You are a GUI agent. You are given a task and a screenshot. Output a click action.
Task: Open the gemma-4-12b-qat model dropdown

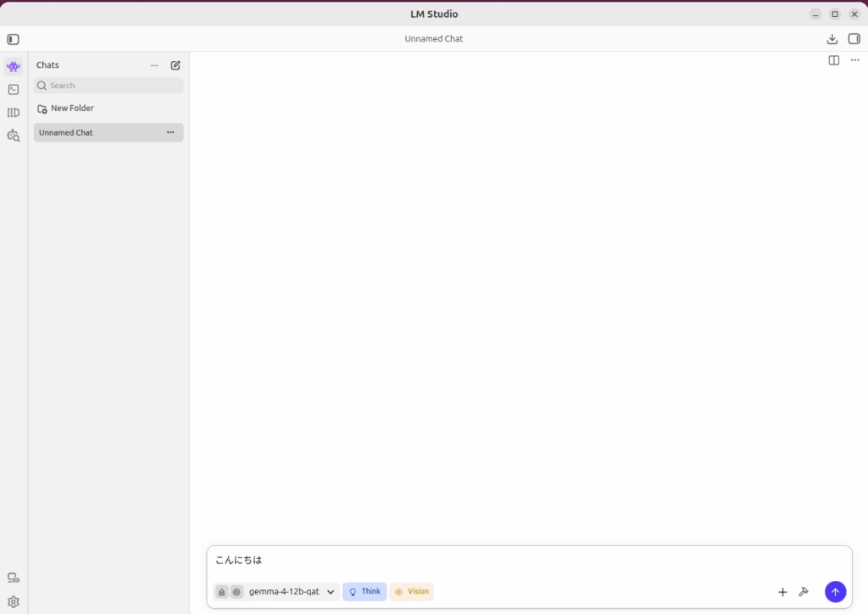(x=292, y=592)
